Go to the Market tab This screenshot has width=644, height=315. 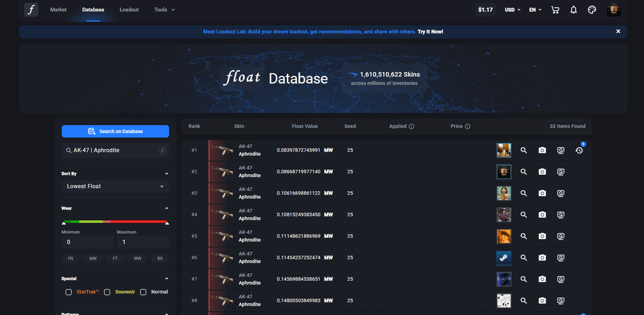pos(58,10)
